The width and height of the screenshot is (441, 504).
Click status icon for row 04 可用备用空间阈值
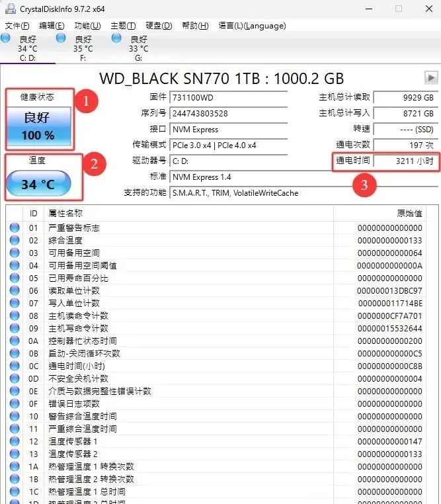[15, 265]
